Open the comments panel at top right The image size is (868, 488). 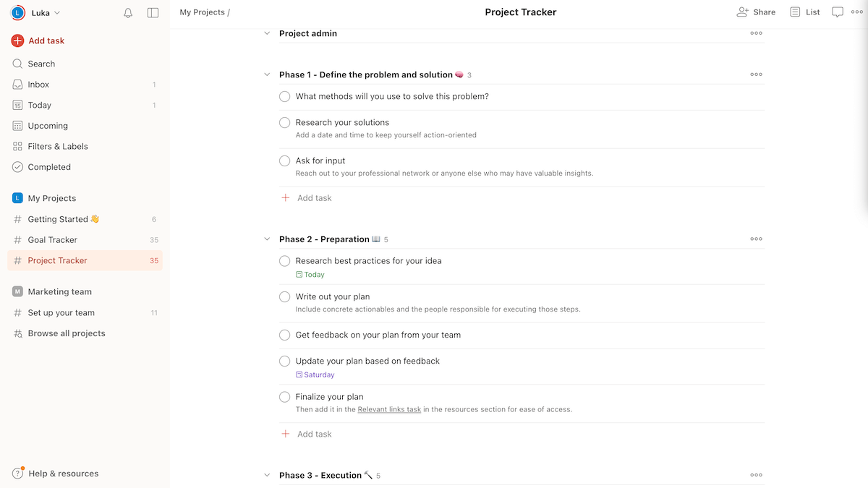click(x=837, y=12)
